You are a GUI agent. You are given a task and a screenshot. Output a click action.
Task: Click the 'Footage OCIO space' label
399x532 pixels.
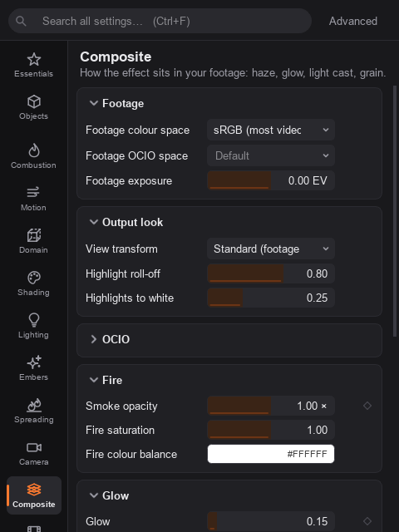[x=136, y=156]
